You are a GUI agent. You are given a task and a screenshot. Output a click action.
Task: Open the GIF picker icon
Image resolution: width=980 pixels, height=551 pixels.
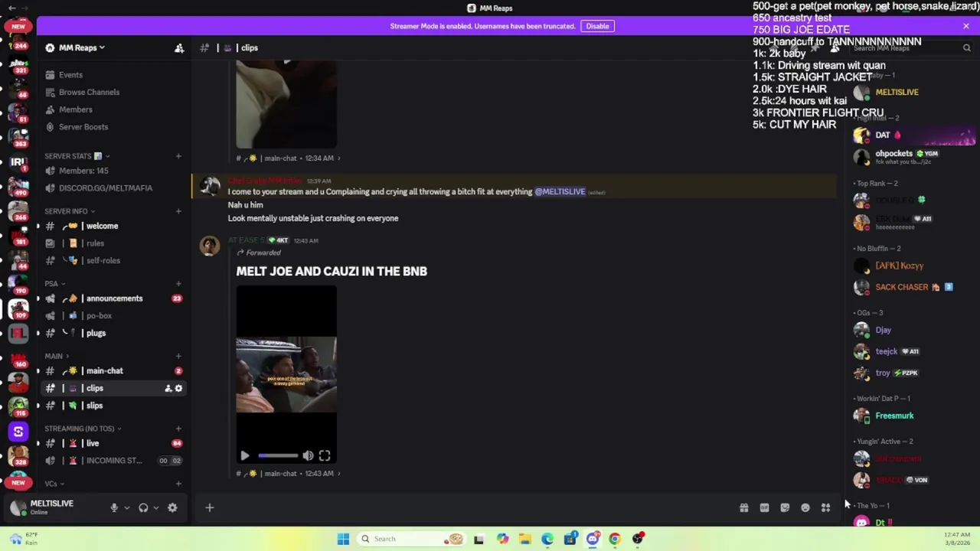click(764, 507)
